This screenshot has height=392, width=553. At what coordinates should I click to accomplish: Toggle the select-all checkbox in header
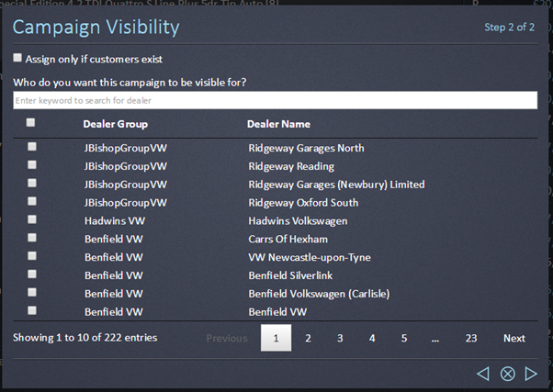pyautogui.click(x=30, y=122)
